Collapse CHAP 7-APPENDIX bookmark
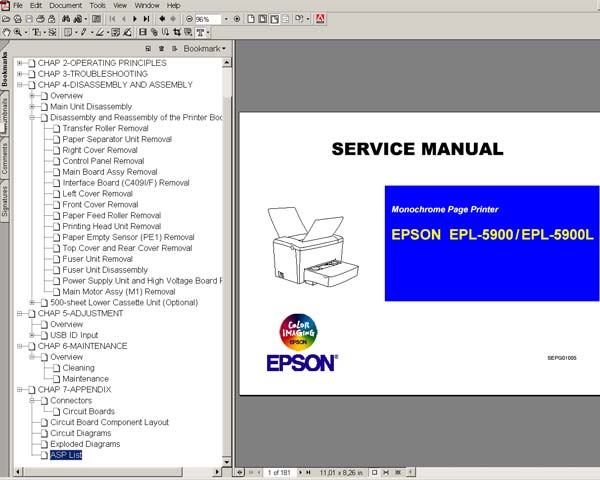The image size is (600, 480). pyautogui.click(x=20, y=390)
